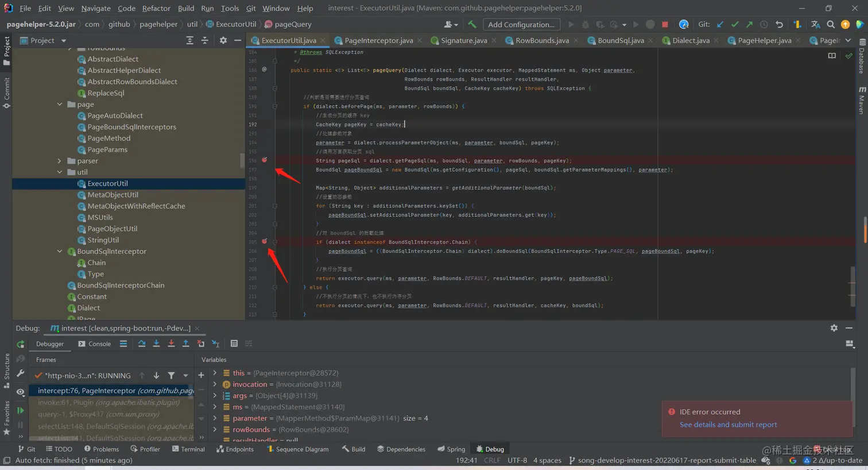Toggle breakpoint at line 196

[265, 160]
